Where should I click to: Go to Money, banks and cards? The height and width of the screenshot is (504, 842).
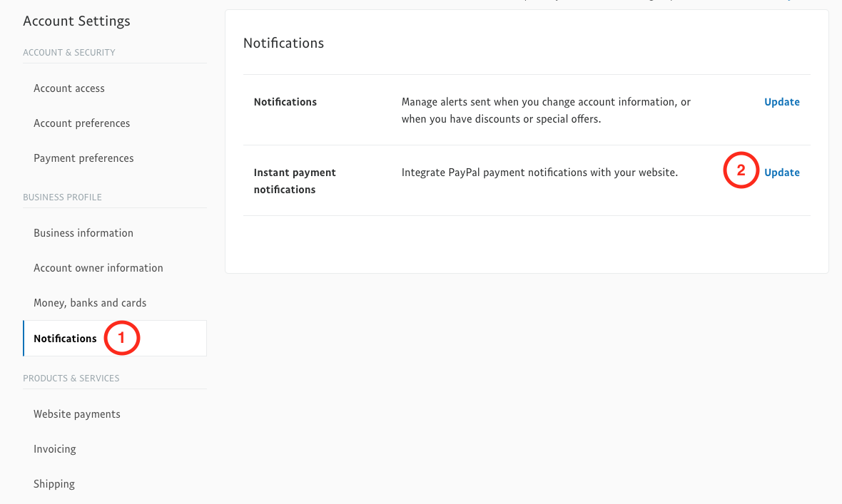(90, 303)
